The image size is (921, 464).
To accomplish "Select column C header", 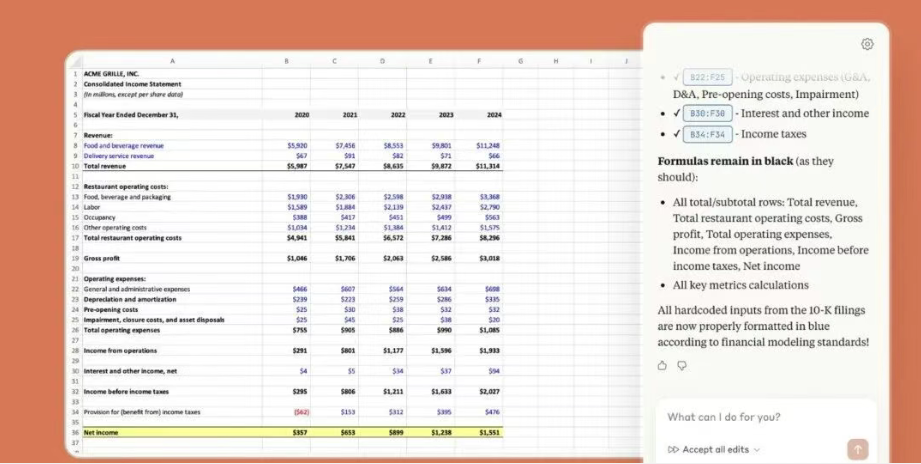I will (335, 60).
